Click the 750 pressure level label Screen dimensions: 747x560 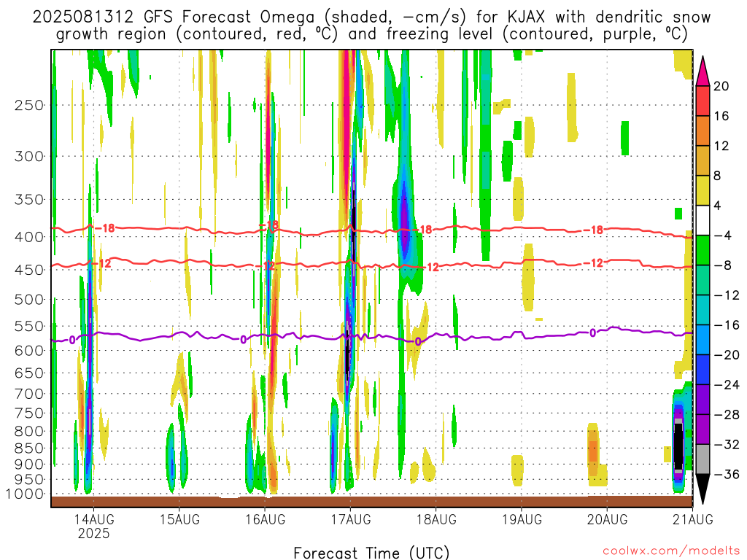coord(29,413)
